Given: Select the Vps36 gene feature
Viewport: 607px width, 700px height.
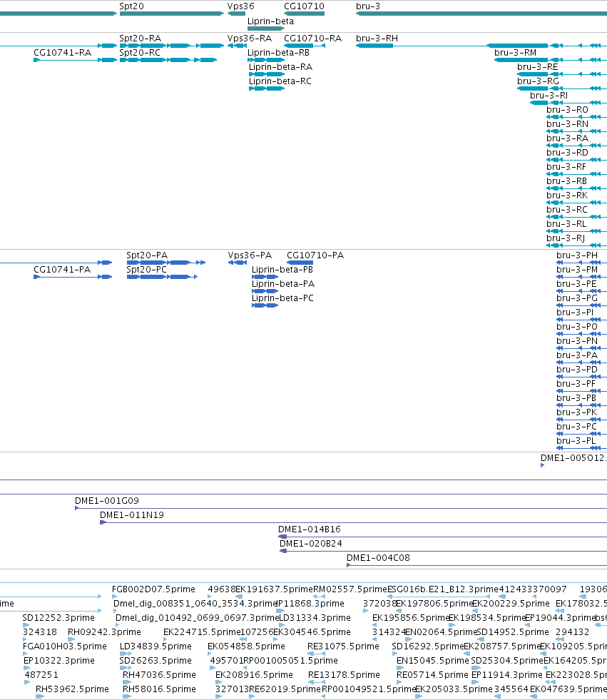Looking at the screenshot, I should pyautogui.click(x=237, y=14).
